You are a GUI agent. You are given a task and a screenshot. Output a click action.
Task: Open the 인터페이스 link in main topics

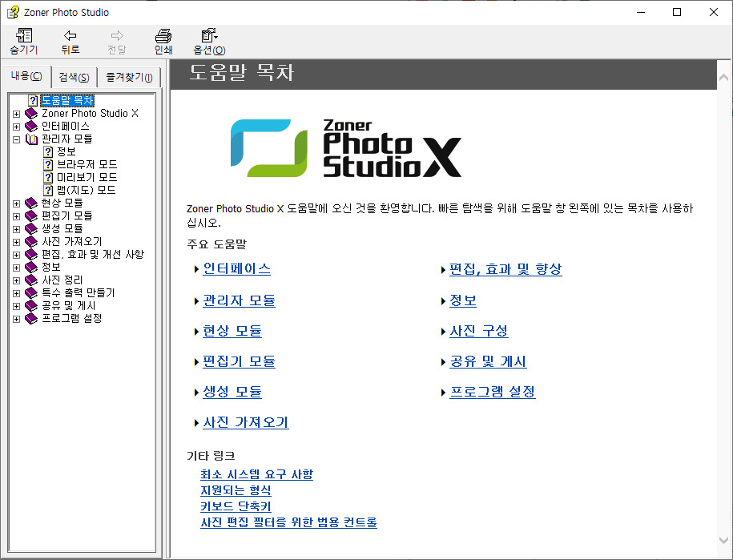tap(236, 268)
